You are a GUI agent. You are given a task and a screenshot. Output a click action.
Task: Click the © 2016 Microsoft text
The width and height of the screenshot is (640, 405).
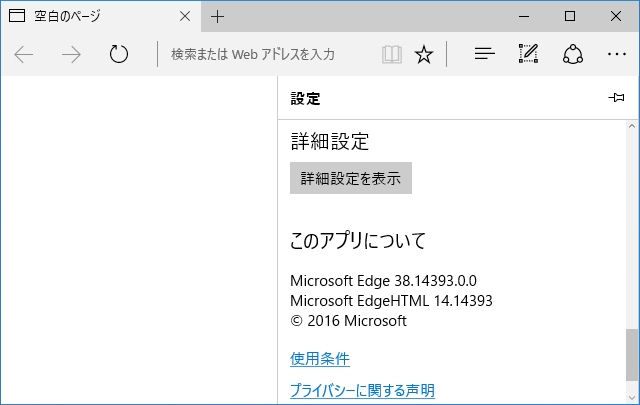(348, 321)
